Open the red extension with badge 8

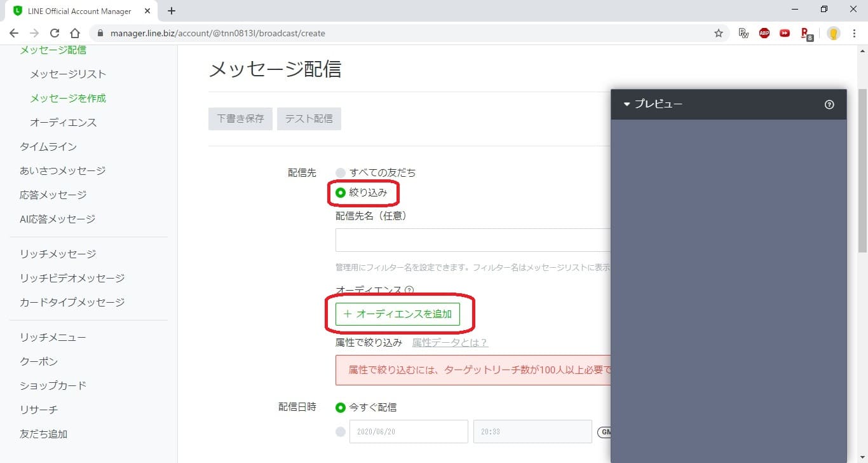point(806,34)
